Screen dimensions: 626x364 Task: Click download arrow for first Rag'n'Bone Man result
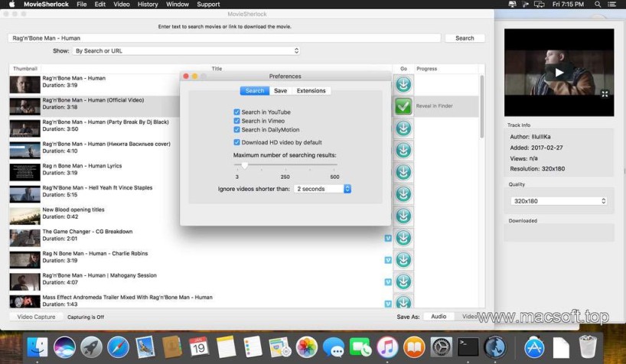[x=403, y=84]
